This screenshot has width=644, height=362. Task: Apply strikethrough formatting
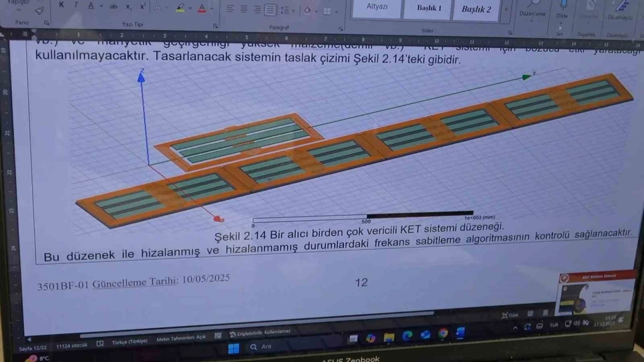[x=114, y=7]
